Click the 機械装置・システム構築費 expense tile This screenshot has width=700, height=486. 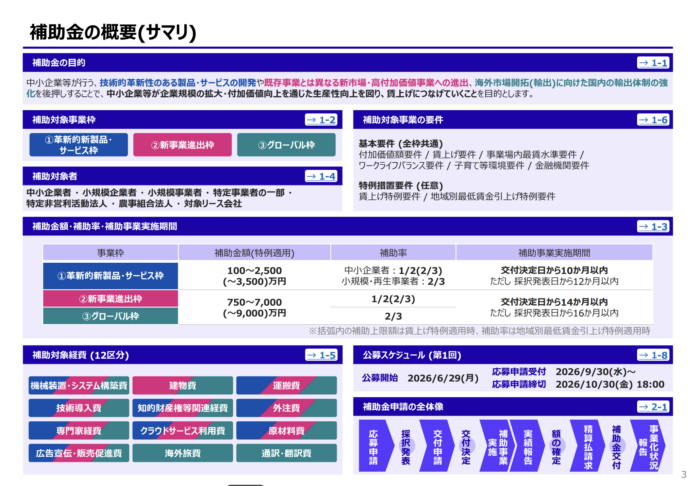(79, 386)
